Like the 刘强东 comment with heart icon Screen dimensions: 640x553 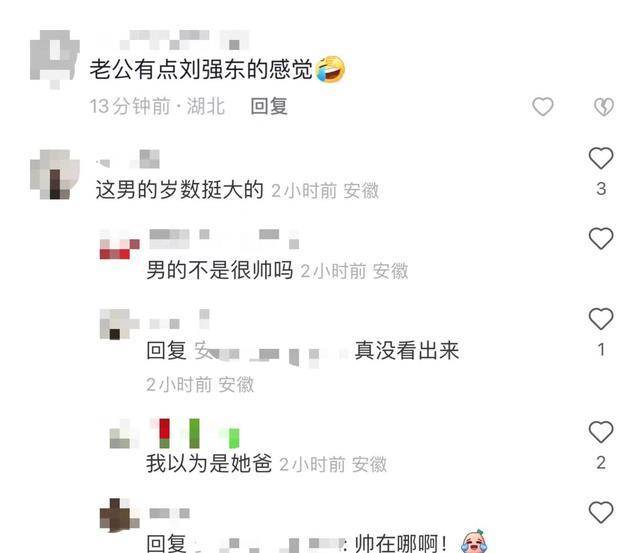[x=543, y=107]
